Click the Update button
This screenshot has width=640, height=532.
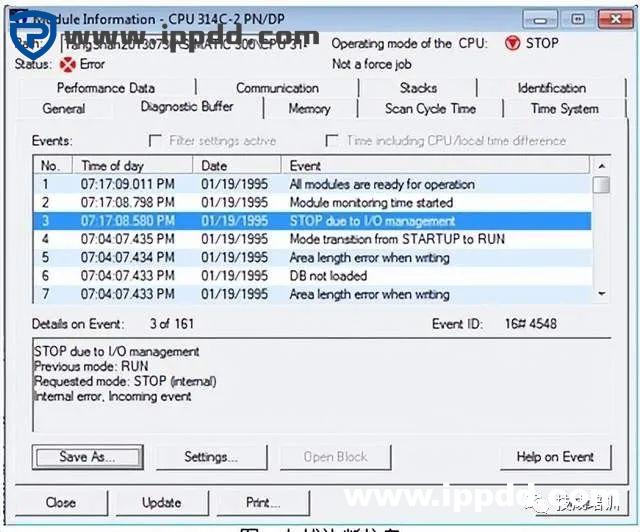tap(162, 503)
